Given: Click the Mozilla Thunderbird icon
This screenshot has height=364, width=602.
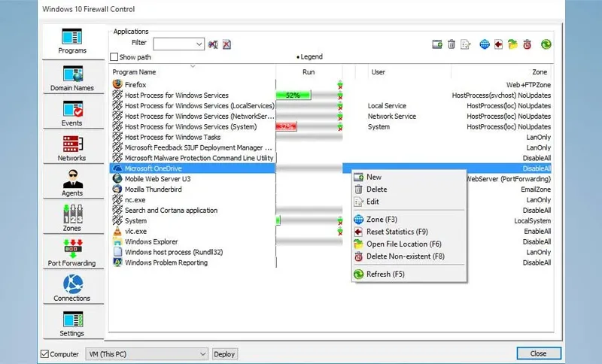Looking at the screenshot, I should coord(117,189).
